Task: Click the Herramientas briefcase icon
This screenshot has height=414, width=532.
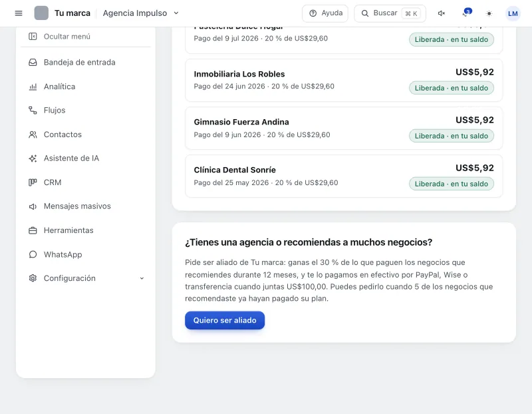Action: [33, 230]
